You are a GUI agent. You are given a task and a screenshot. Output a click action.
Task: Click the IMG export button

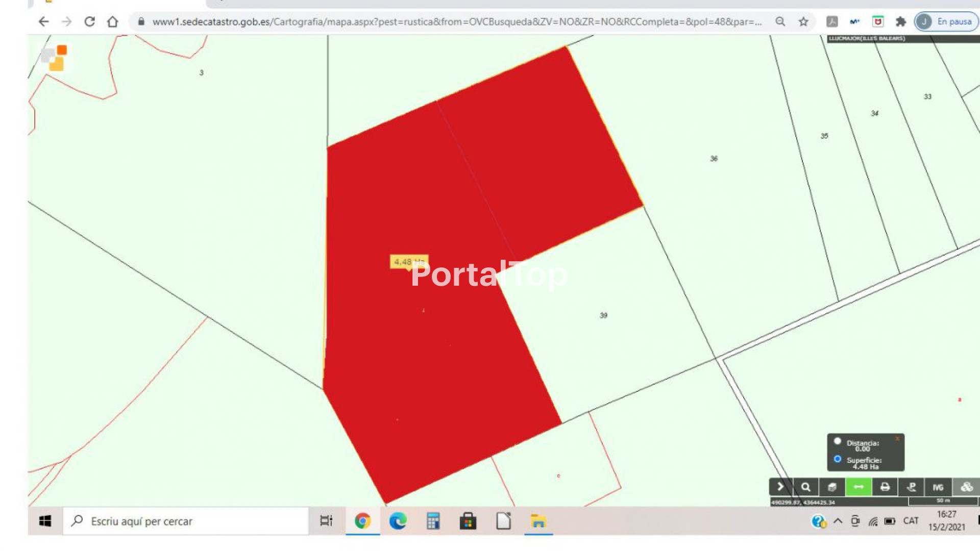click(x=938, y=487)
